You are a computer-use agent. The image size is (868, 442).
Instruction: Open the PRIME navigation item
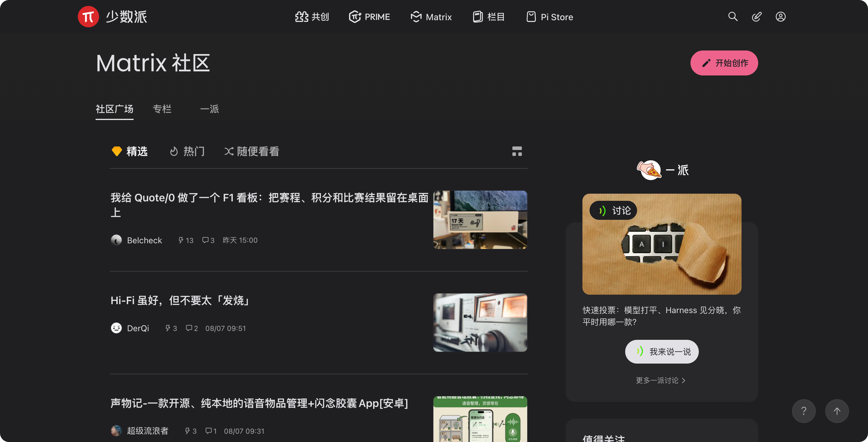(x=369, y=17)
